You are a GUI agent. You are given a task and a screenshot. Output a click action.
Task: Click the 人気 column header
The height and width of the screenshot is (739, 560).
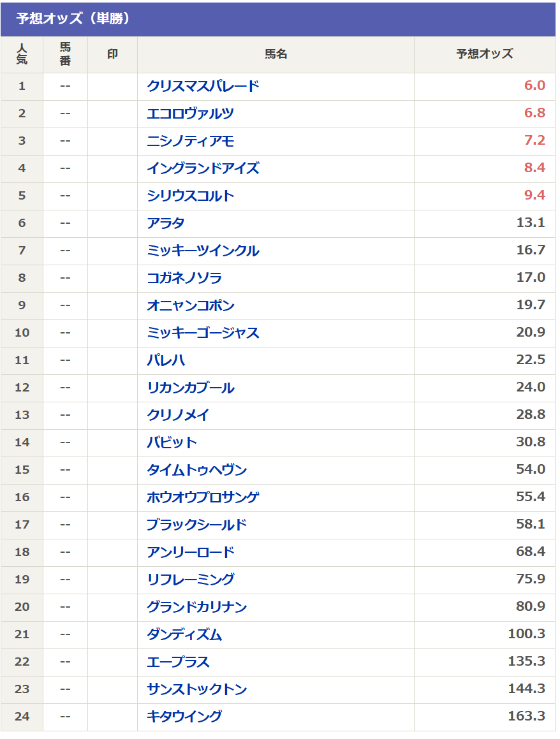[22, 54]
